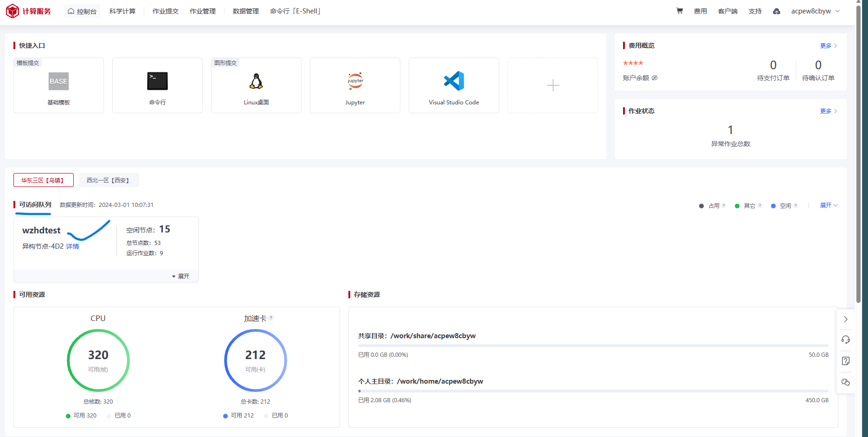The width and height of the screenshot is (868, 437).
Task: Click the shopping cart icon
Action: point(679,11)
